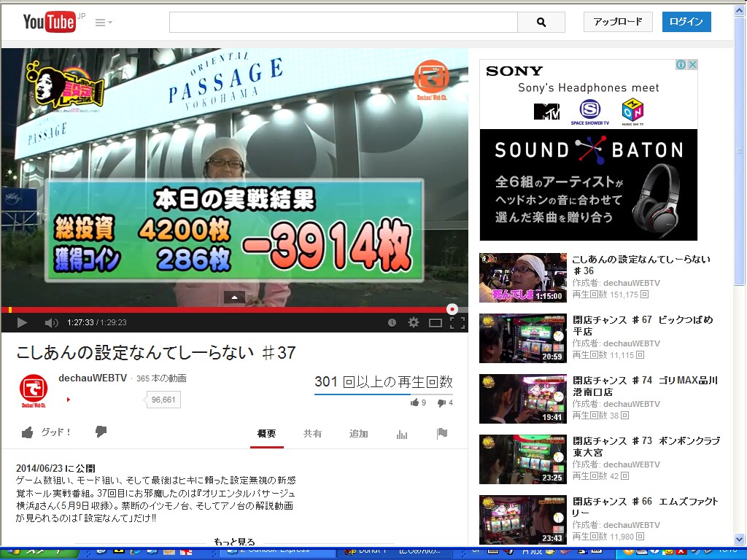Open the 閉店チャンス ＃66 エムズファクトリー title
747x560 pixels.
[x=645, y=507]
